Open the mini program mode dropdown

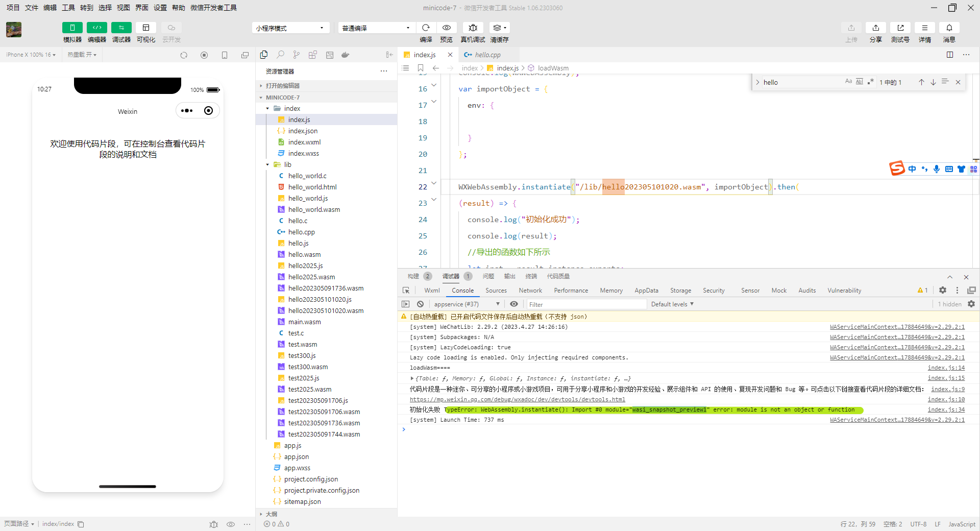point(290,28)
